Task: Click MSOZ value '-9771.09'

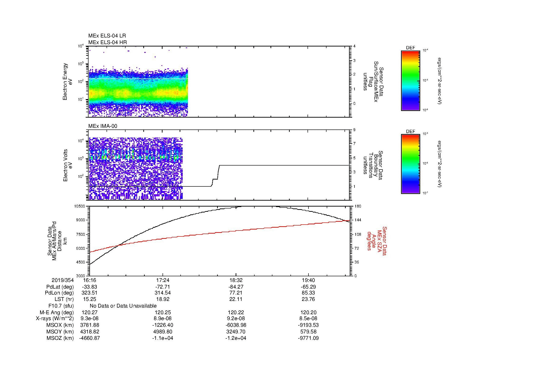Action: point(308,338)
